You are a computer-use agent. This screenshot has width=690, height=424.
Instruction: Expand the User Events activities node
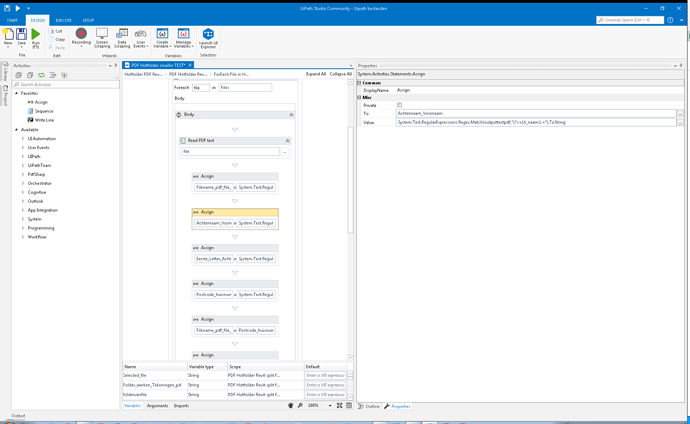pyautogui.click(x=23, y=147)
